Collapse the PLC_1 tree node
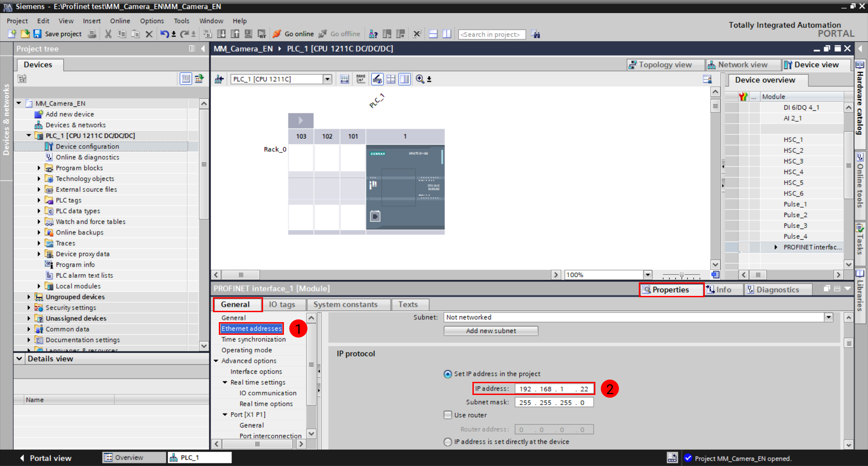The image size is (868, 466). (x=29, y=135)
